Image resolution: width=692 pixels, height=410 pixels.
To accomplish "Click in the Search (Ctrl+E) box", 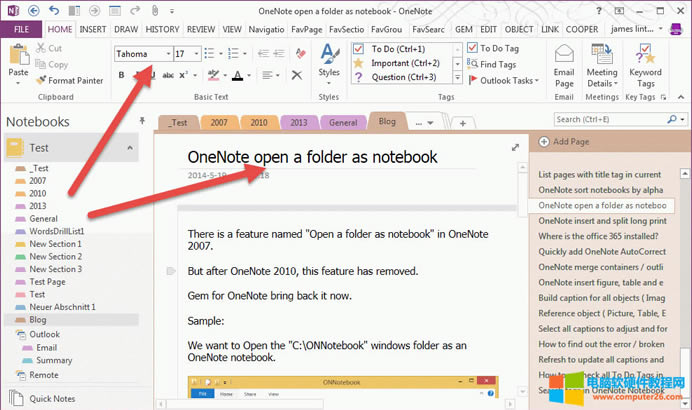I will pos(609,119).
